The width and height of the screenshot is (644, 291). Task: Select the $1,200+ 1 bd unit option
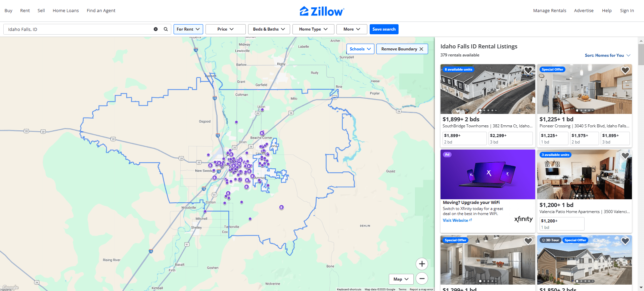tap(562, 224)
